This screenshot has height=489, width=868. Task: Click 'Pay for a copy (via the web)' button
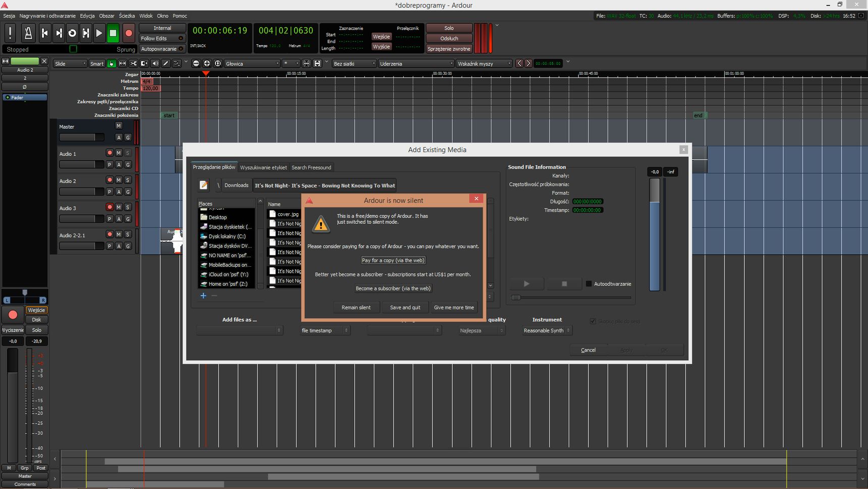(x=393, y=260)
